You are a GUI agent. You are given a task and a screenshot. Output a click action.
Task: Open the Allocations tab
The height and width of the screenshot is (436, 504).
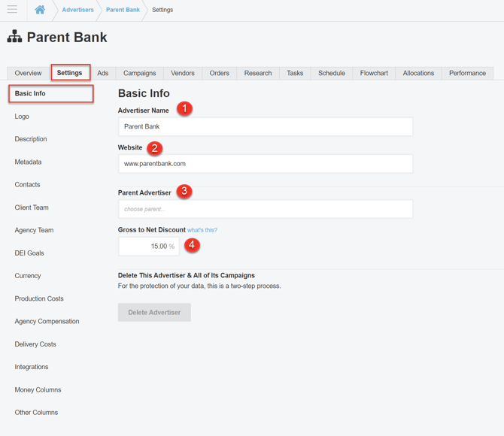tap(418, 73)
